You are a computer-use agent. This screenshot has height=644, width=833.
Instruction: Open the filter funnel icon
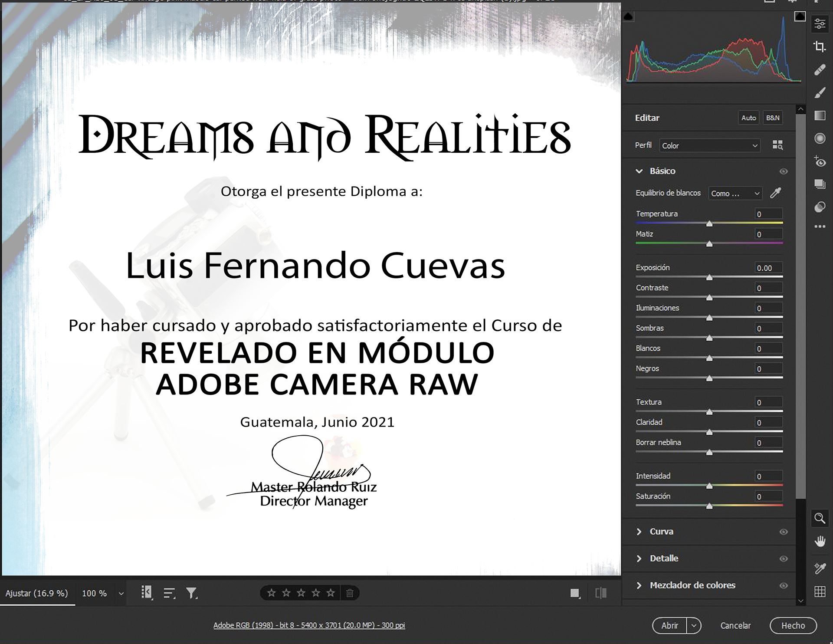(192, 593)
